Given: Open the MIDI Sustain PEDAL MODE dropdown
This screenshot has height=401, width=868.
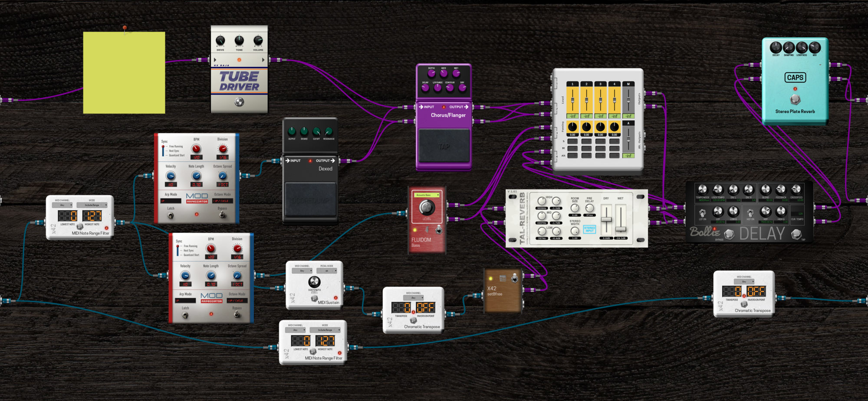Looking at the screenshot, I should pyautogui.click(x=327, y=271).
